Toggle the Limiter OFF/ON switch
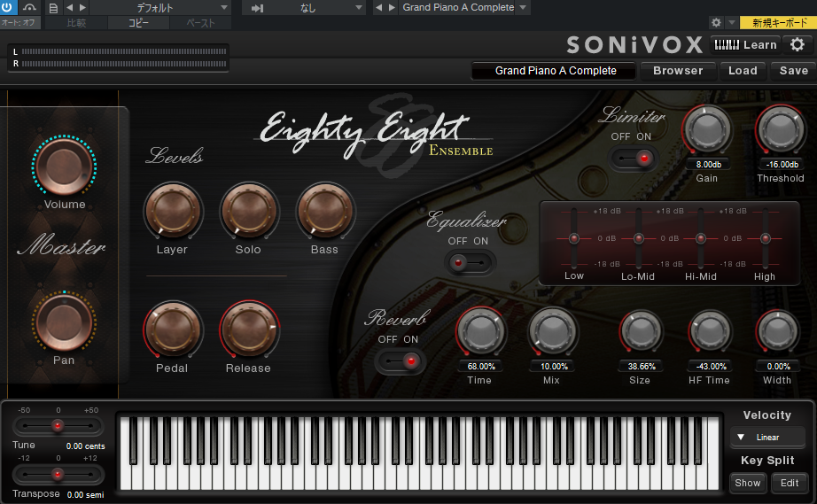The width and height of the screenshot is (817, 504). click(633, 158)
